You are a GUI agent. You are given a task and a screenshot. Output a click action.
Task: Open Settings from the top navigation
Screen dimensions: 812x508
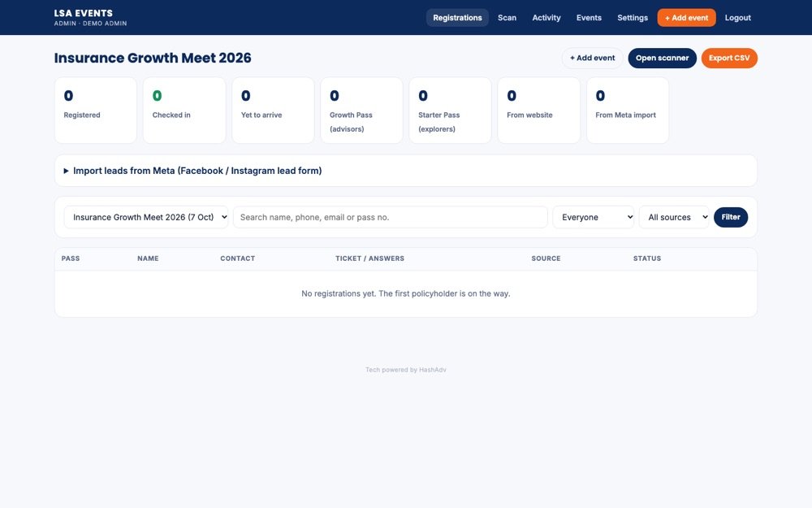click(633, 18)
